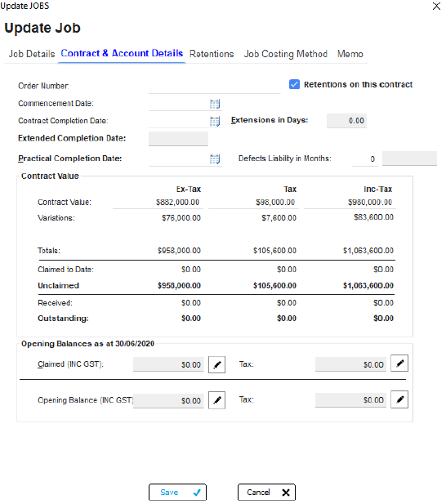446x504 pixels.
Task: Click the Claimed (INC GST) $0.00 field
Action: tap(168, 364)
